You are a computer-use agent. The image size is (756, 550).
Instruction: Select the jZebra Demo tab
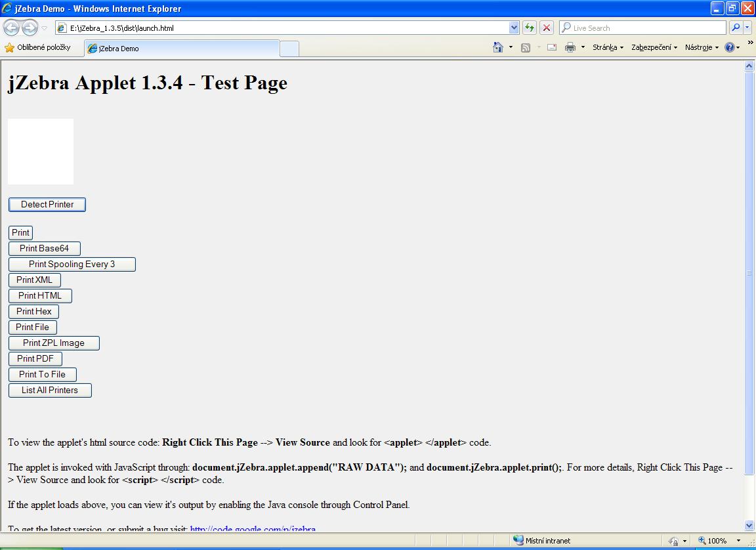pyautogui.click(x=182, y=48)
